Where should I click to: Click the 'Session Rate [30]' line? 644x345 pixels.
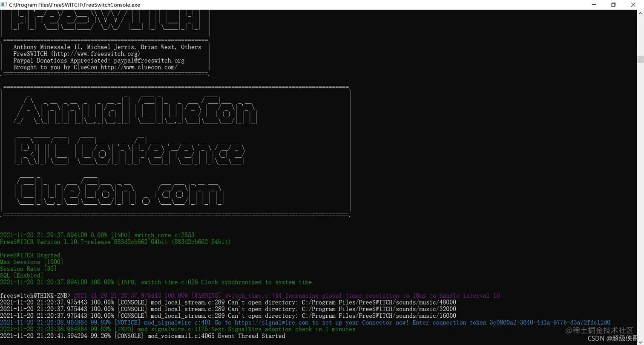pyautogui.click(x=28, y=269)
